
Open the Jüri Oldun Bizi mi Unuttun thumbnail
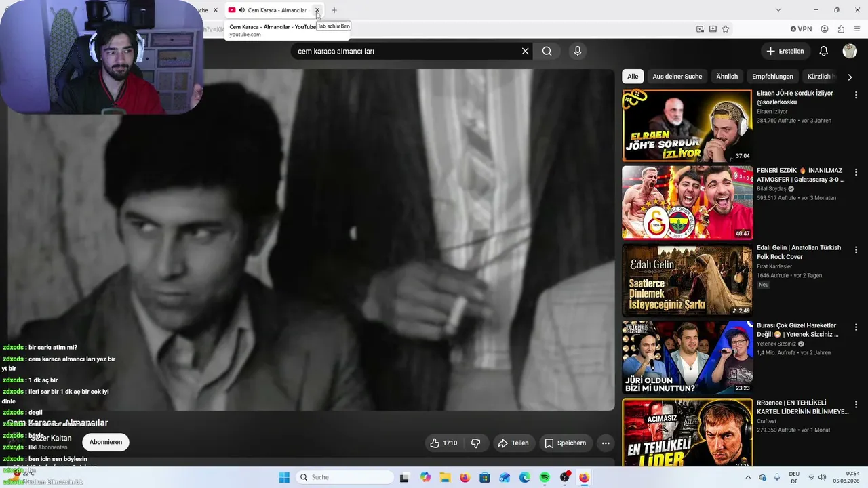(x=688, y=357)
